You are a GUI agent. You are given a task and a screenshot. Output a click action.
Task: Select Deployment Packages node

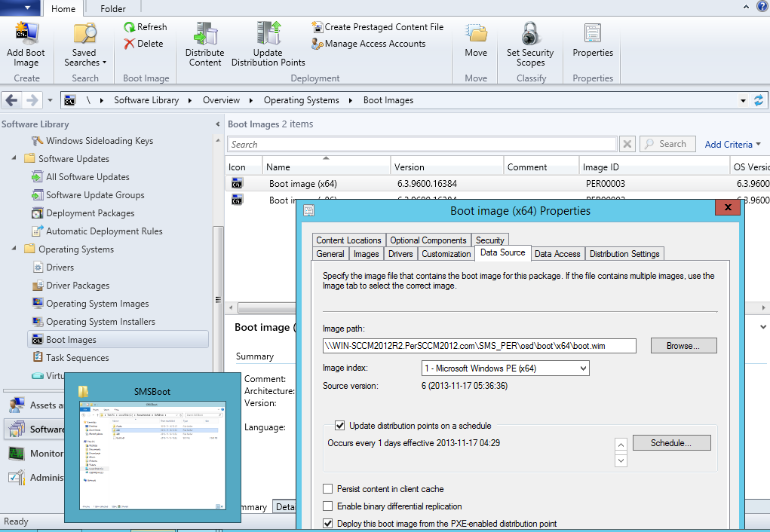click(83, 213)
